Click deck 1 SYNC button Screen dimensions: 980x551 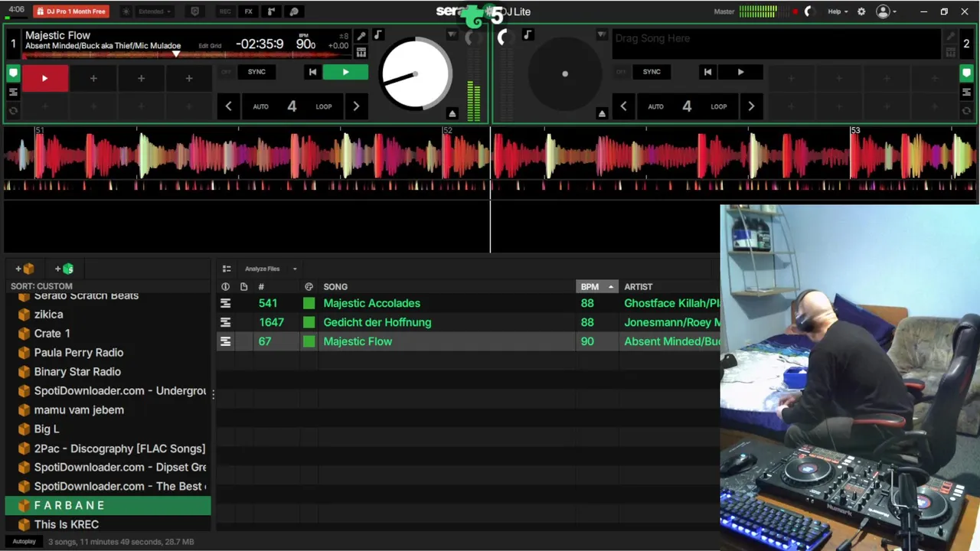click(256, 72)
